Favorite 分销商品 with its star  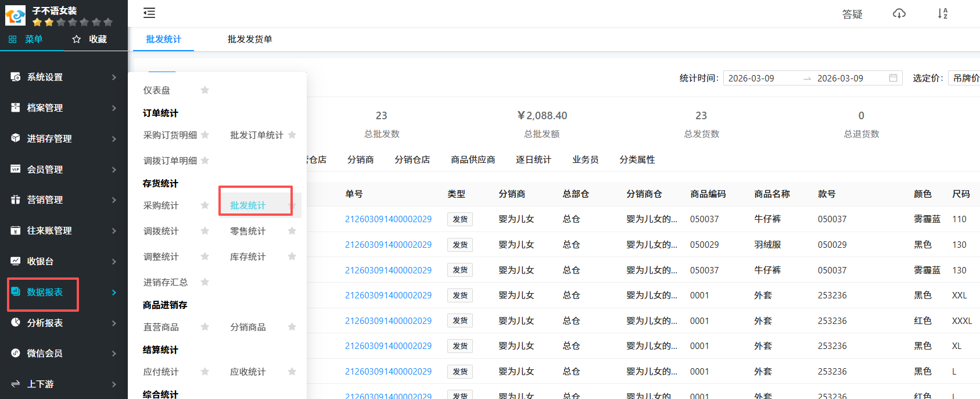pos(292,327)
